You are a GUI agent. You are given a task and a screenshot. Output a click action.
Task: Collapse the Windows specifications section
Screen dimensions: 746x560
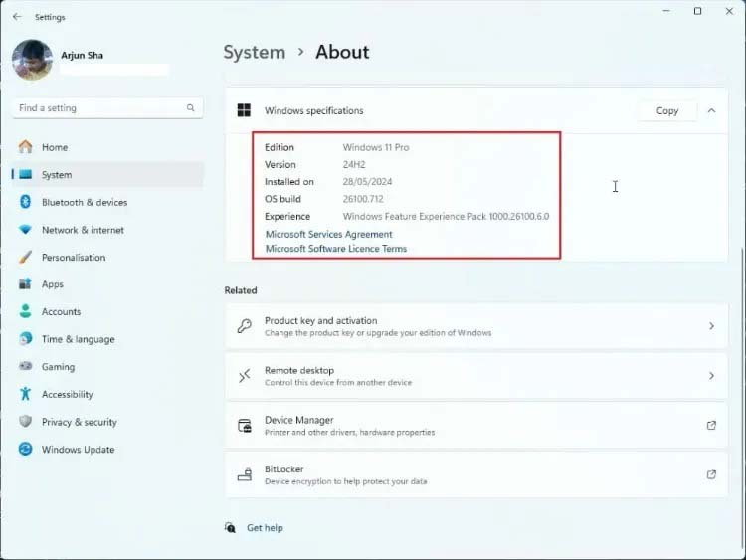click(711, 111)
